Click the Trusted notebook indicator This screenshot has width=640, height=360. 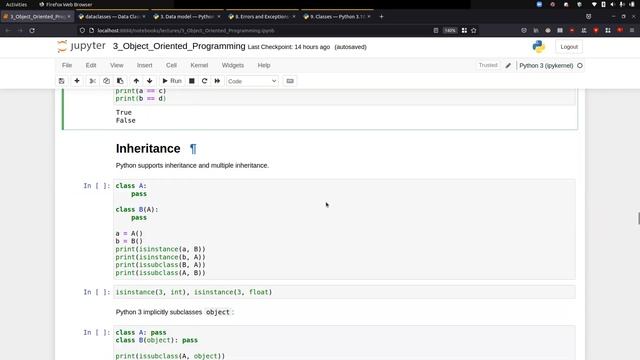[488, 65]
